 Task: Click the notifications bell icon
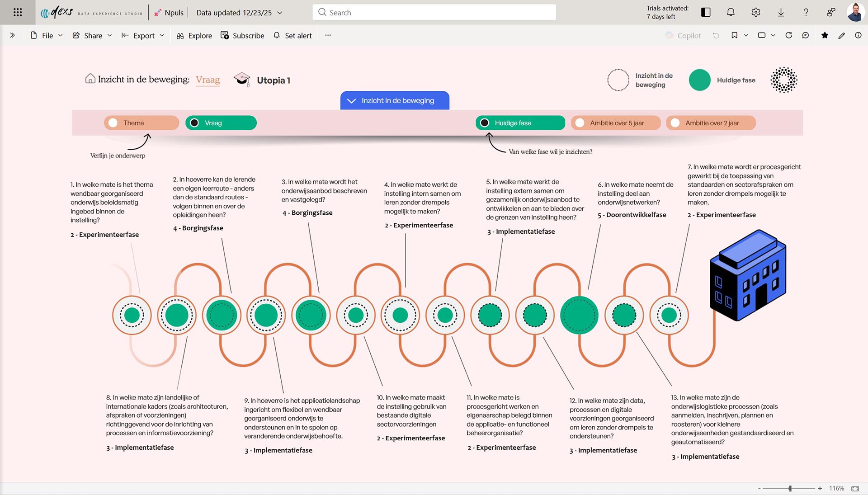tap(731, 12)
